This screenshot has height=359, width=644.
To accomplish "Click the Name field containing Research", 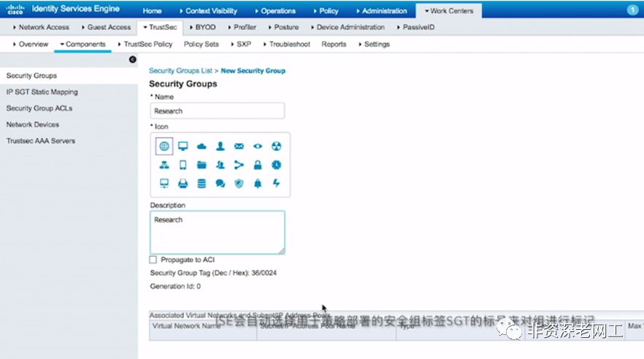I will tap(218, 111).
